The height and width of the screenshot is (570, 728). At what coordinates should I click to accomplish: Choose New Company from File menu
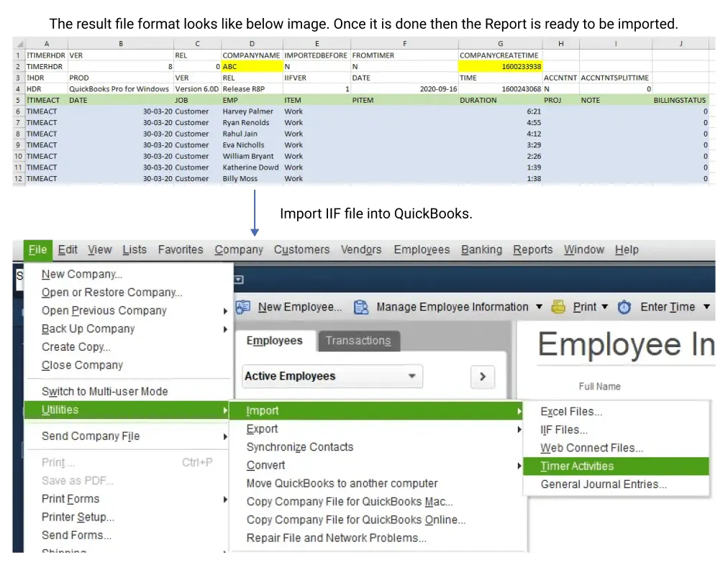coord(127,275)
